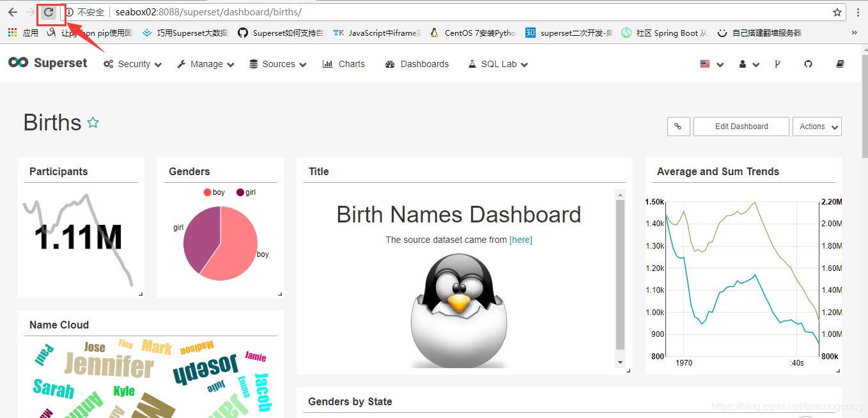The width and height of the screenshot is (868, 418).
Task: Open the documentation book icon
Action: click(x=840, y=63)
